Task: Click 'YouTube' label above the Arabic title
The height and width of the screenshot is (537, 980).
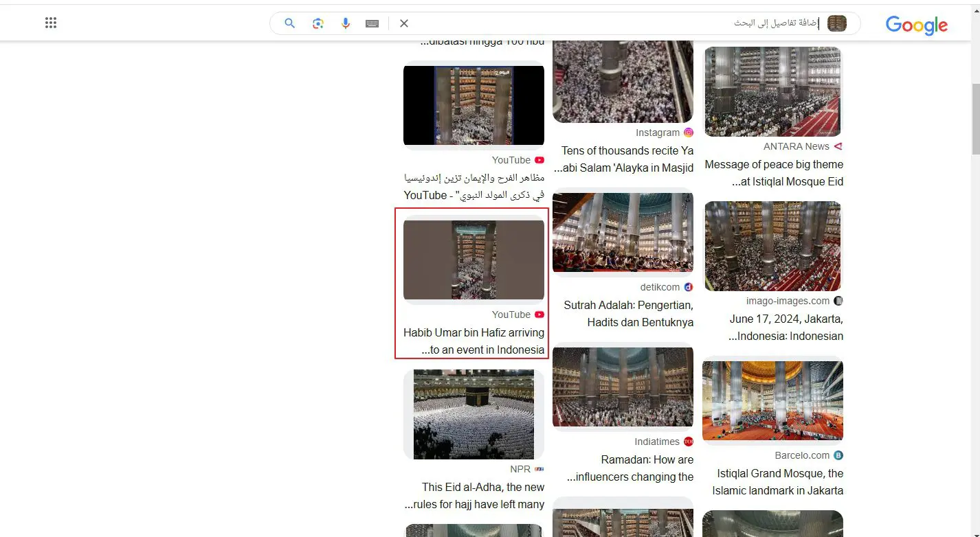Action: pyautogui.click(x=511, y=160)
